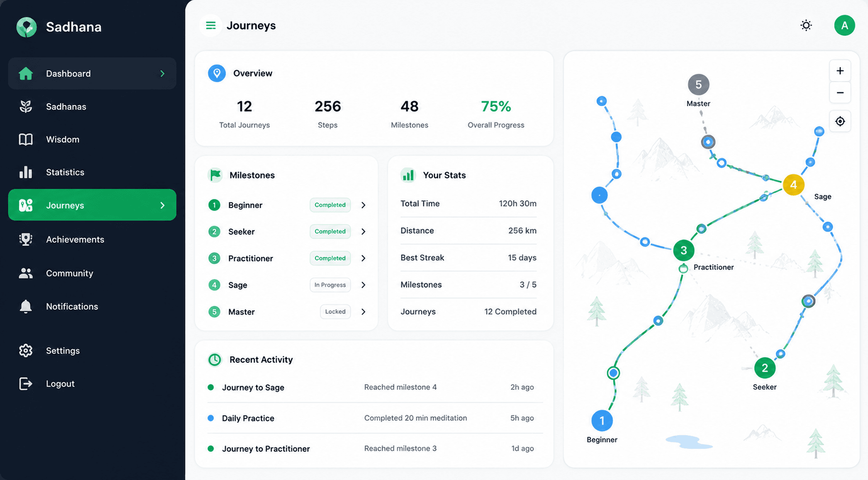The image size is (868, 480).
Task: Open the Wisdom menu item
Action: pyautogui.click(x=92, y=139)
